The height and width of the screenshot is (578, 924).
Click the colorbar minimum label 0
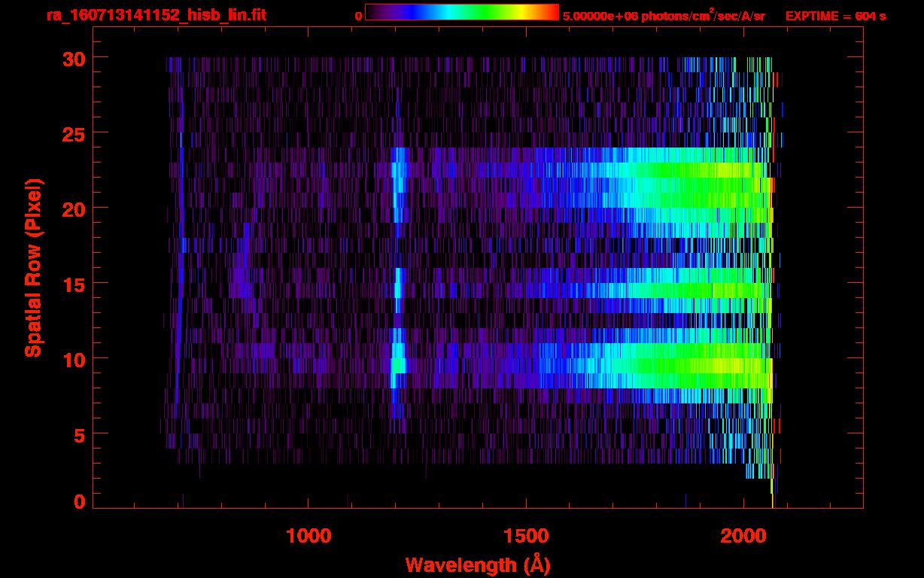click(358, 16)
